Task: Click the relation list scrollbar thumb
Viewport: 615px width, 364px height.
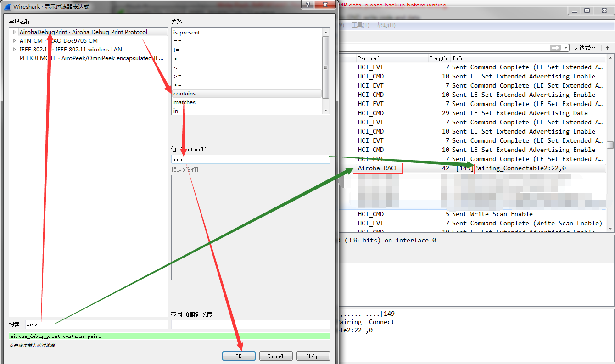Action: 326,67
